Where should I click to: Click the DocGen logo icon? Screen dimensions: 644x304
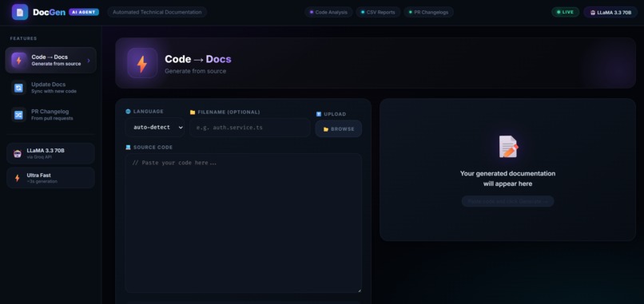click(20, 12)
